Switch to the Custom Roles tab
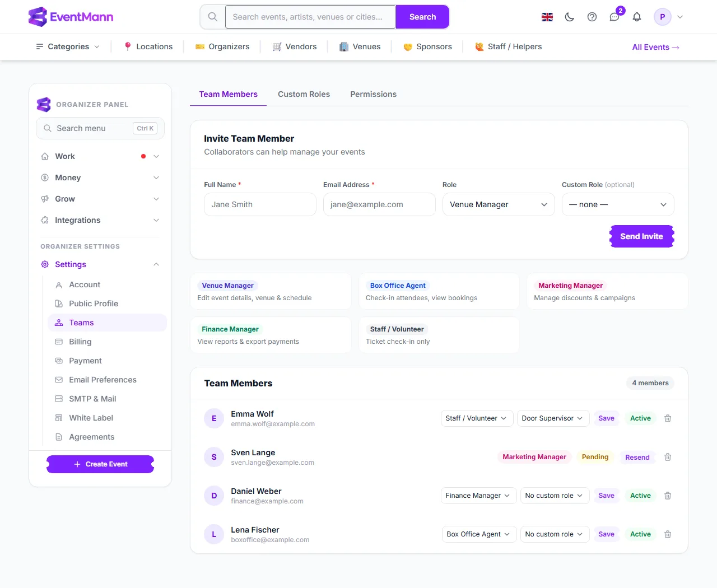Image resolution: width=717 pixels, height=588 pixels. 304,94
